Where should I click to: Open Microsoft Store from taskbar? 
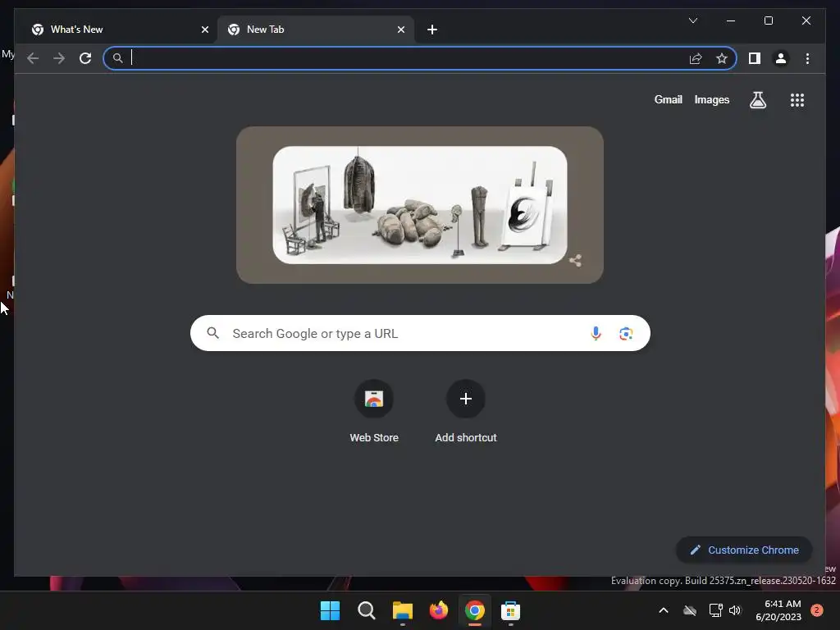pyautogui.click(x=510, y=610)
